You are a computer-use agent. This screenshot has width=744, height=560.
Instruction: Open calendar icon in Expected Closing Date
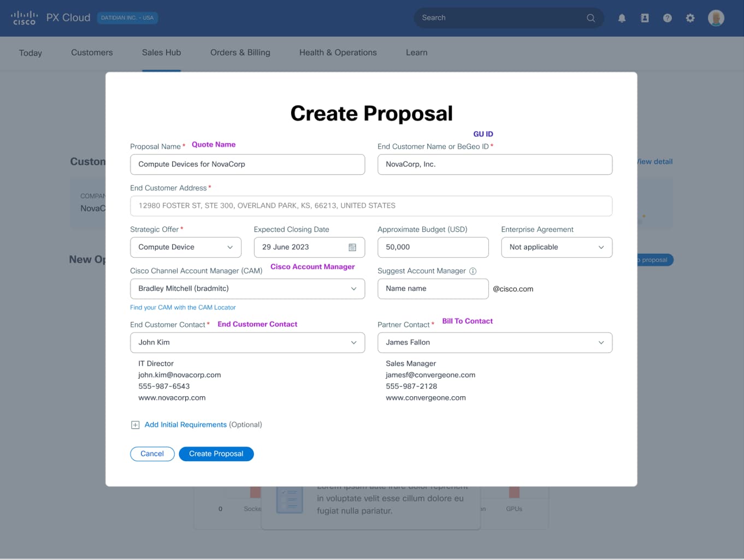pyautogui.click(x=352, y=247)
